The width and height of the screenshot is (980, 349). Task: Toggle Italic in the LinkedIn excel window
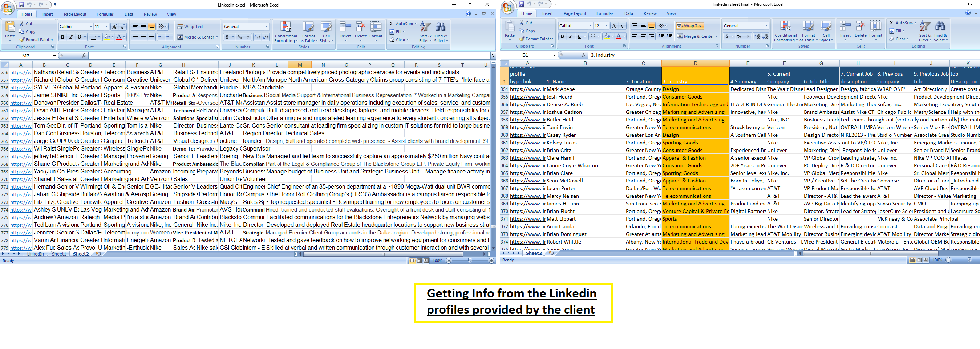(71, 37)
